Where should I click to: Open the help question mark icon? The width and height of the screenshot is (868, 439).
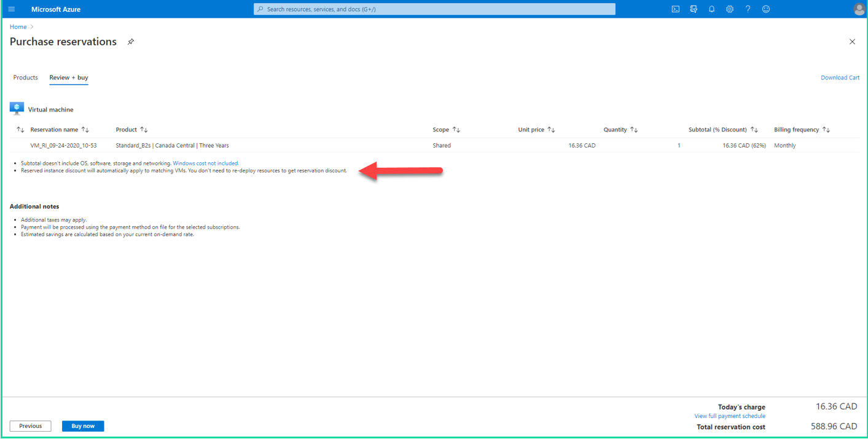(748, 9)
